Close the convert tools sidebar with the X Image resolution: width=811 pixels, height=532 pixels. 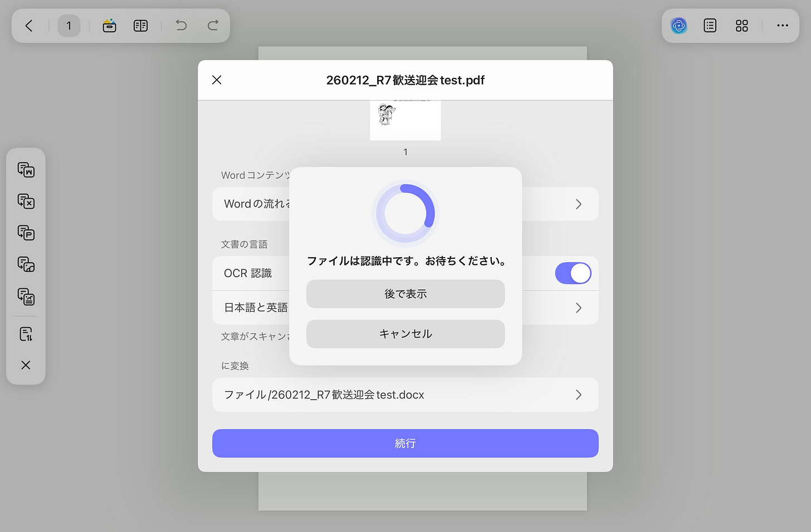(26, 365)
